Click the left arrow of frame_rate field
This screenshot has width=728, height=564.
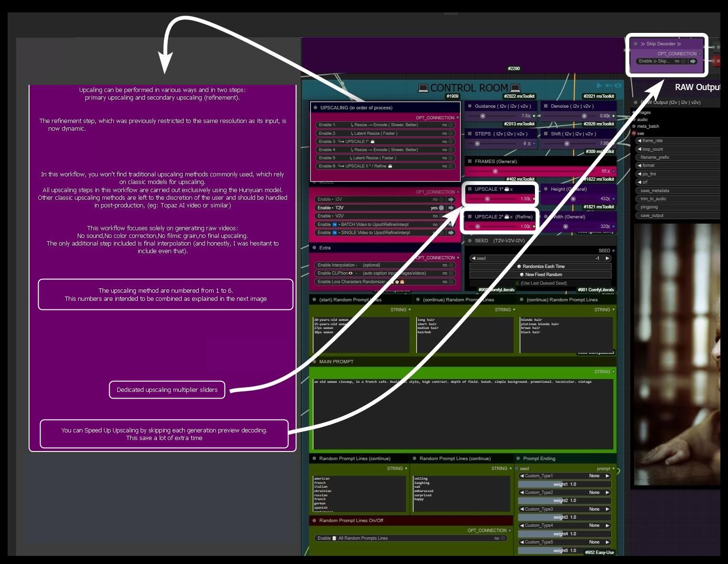tap(639, 141)
